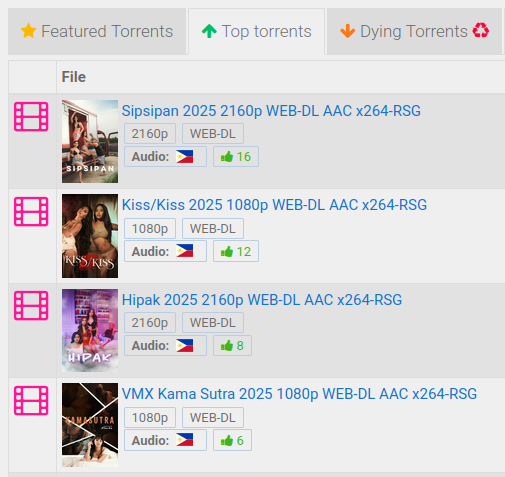Click the WEB-DL tag under Kiss/Kiss

[x=213, y=228]
